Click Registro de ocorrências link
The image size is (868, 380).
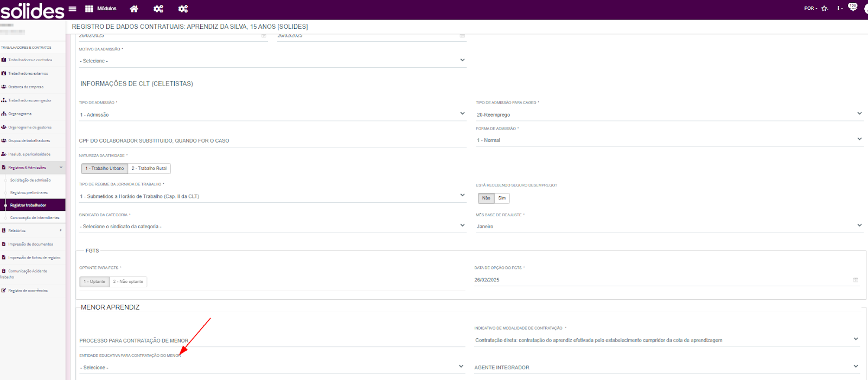(x=28, y=291)
